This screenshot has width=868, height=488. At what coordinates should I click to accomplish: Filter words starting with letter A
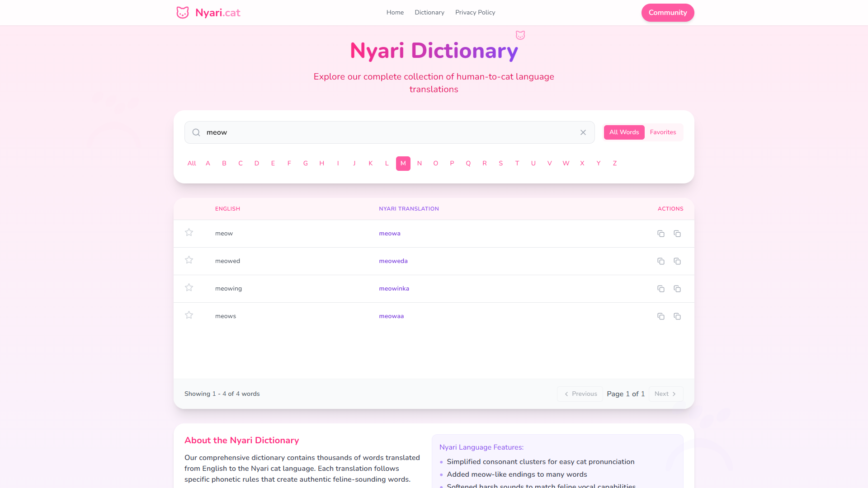click(208, 163)
